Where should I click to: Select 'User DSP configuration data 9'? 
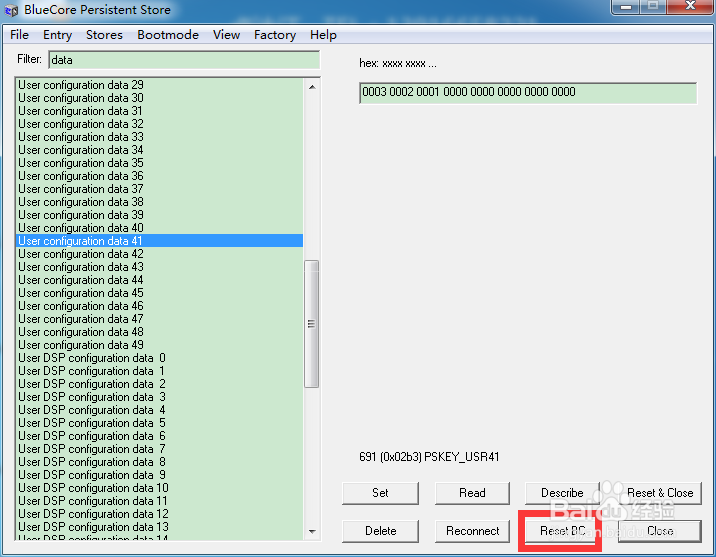[159, 475]
